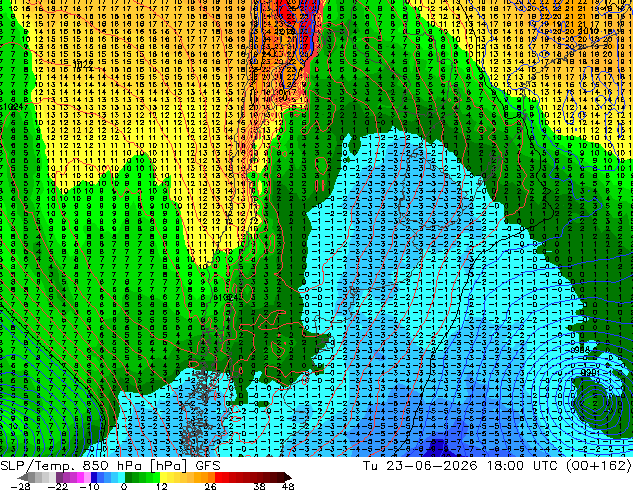634x490 pixels.
Task: Click the '1022' isobar label on the map
Action: tap(83, 65)
